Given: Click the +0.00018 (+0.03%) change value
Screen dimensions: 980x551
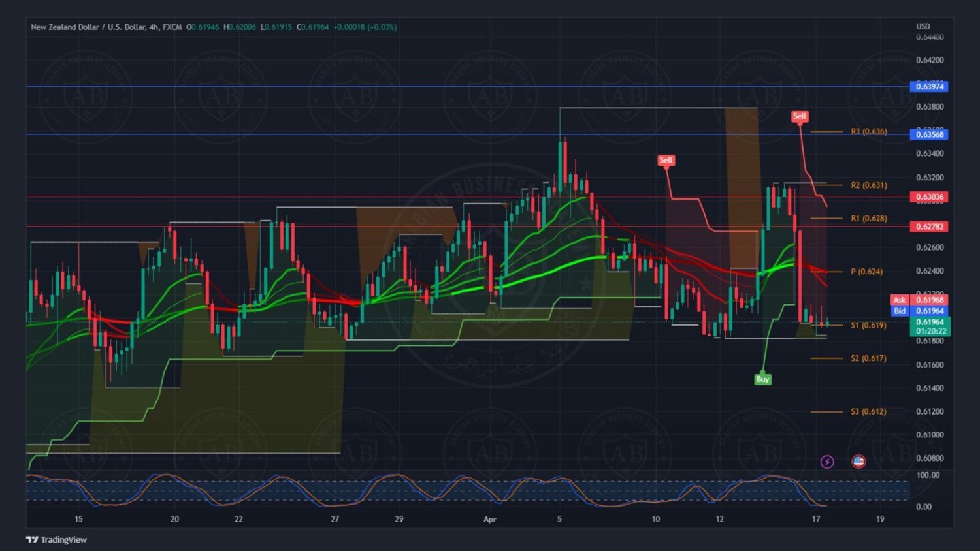Looking at the screenshot, I should (365, 27).
